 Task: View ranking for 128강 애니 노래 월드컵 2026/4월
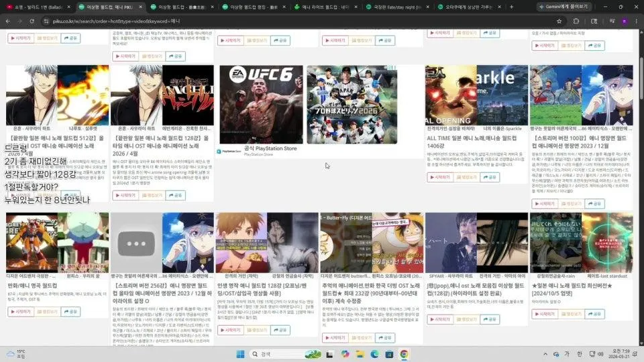click(x=152, y=195)
